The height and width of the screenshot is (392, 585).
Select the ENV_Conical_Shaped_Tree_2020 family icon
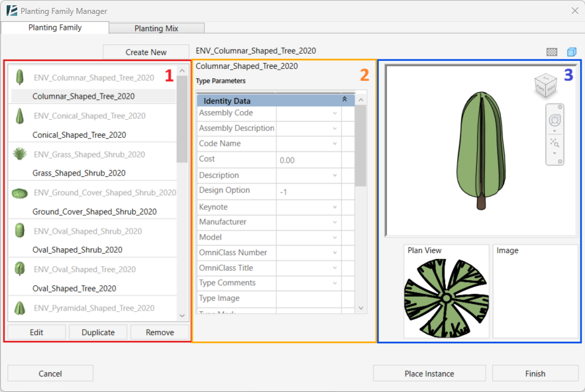point(20,116)
